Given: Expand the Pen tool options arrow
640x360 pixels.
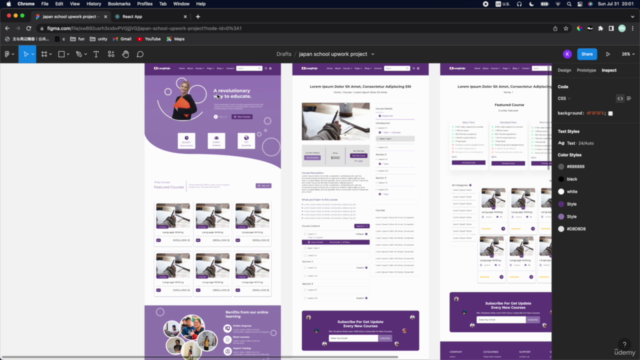Looking at the screenshot, I should (x=85, y=54).
